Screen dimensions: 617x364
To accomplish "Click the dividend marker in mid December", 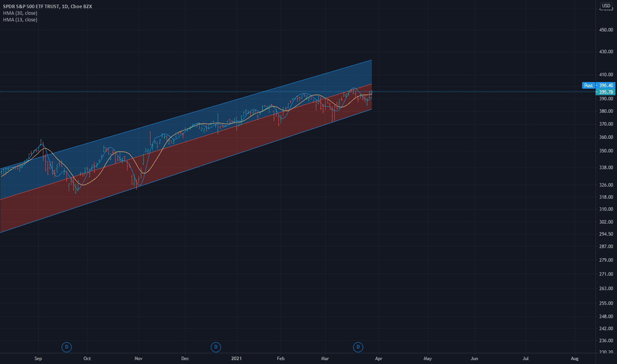I will click(216, 347).
